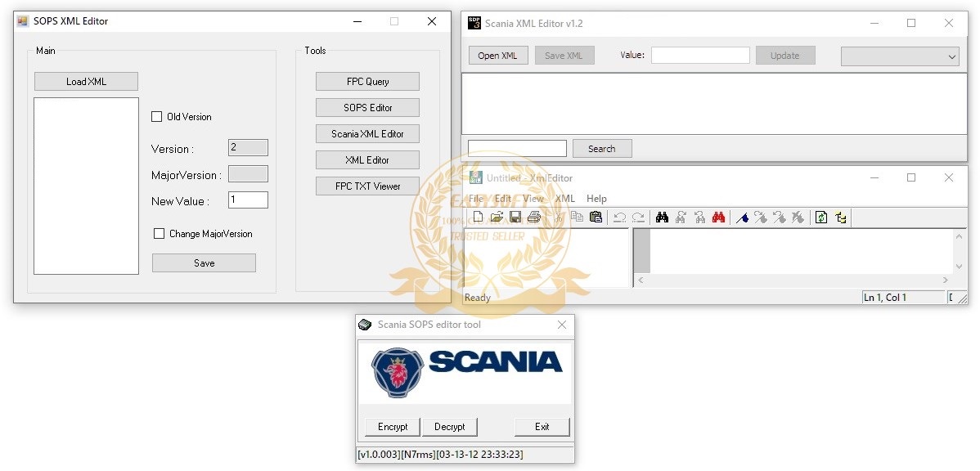This screenshot has height=471, width=980.
Task: Click version text in SOPS tool status bar
Action: pyautogui.click(x=439, y=454)
